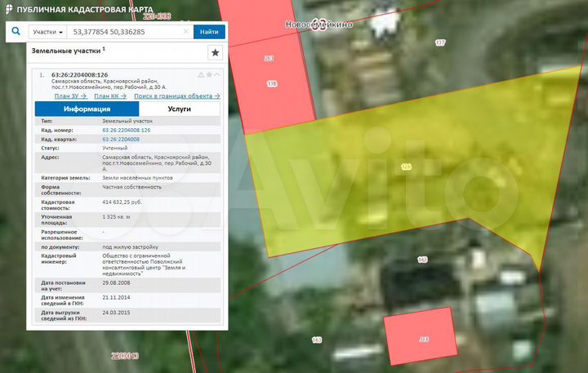Click the coordinates search input field

[x=122, y=32]
